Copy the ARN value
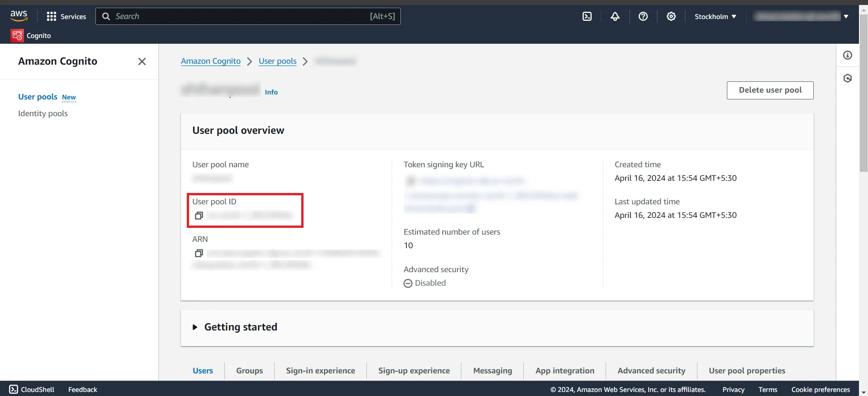The height and width of the screenshot is (396, 868). (x=199, y=253)
